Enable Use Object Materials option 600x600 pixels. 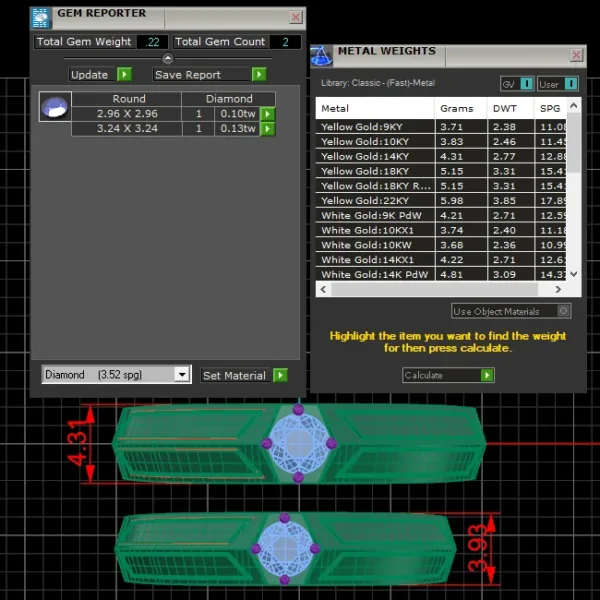click(x=563, y=311)
